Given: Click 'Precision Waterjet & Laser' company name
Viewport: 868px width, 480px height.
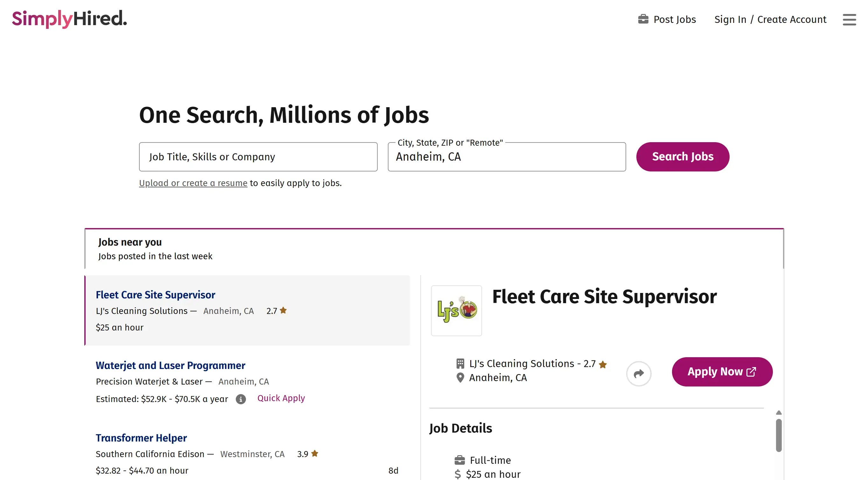Looking at the screenshot, I should coord(149,382).
